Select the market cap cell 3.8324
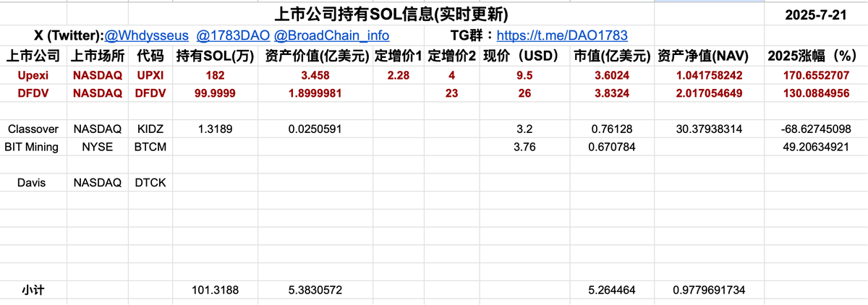The height and width of the screenshot is (305, 868). [612, 93]
